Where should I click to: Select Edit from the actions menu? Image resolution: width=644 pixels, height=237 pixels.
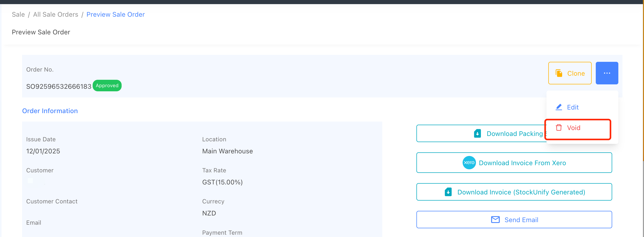point(573,107)
